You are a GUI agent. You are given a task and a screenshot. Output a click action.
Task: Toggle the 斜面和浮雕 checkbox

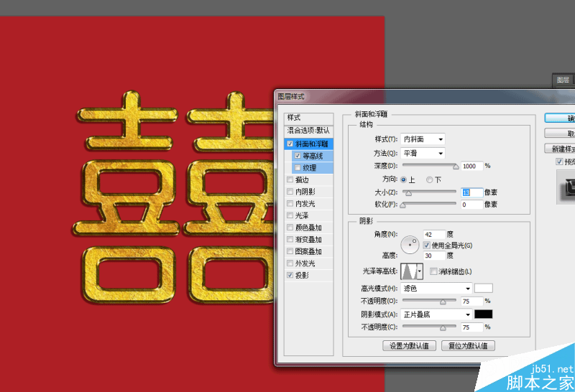tap(290, 144)
